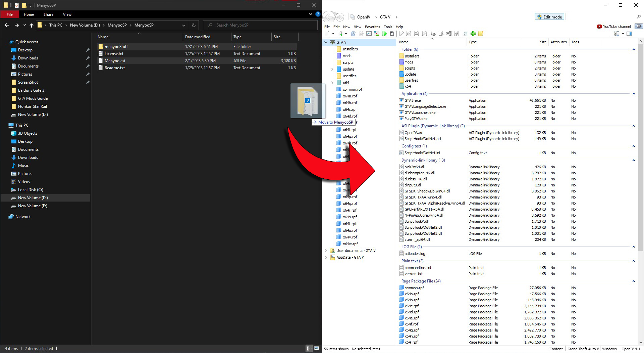The height and width of the screenshot is (353, 644).
Task: Click the Date modified column header
Action: point(198,37)
